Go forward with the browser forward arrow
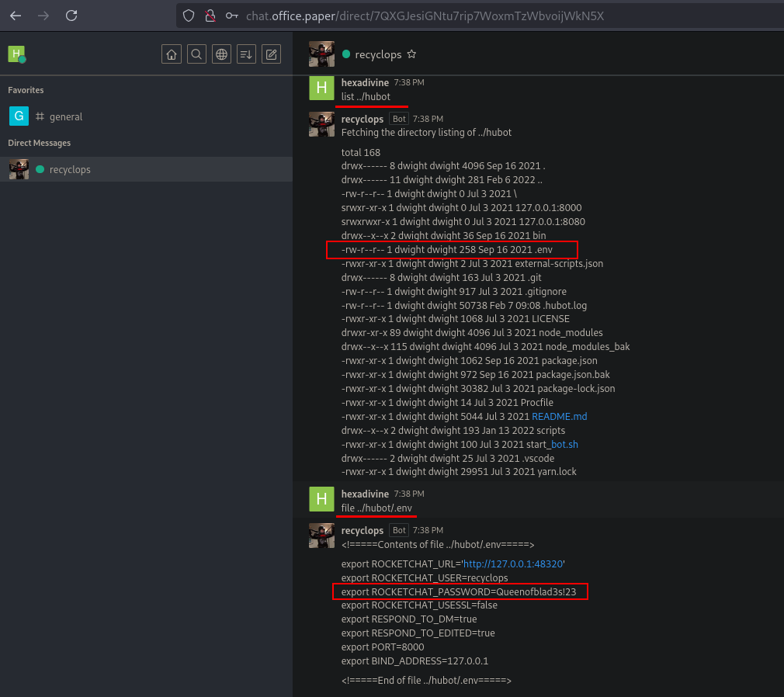Image resolution: width=784 pixels, height=697 pixels. (43, 16)
